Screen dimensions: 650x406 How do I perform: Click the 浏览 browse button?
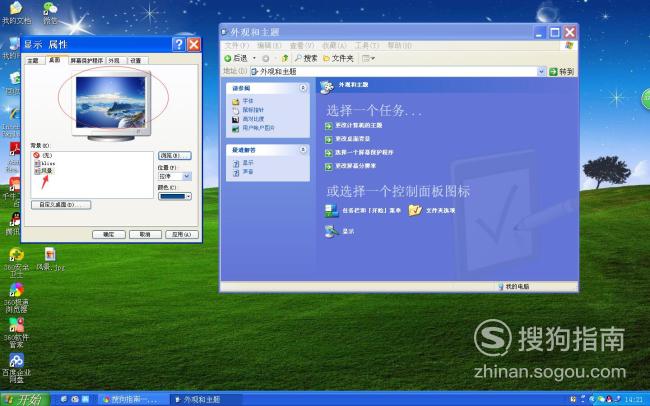[175, 156]
